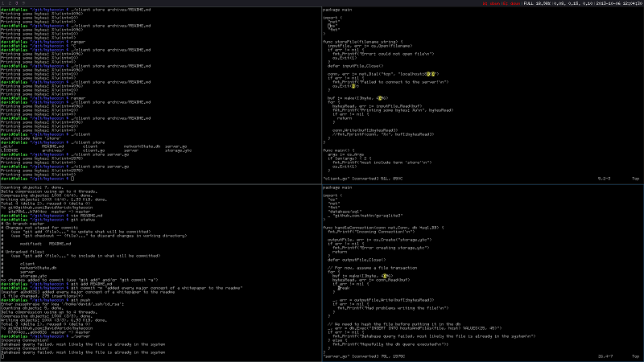Click the 'conn.Write(buf[:bytesRead])' line

(365, 130)
